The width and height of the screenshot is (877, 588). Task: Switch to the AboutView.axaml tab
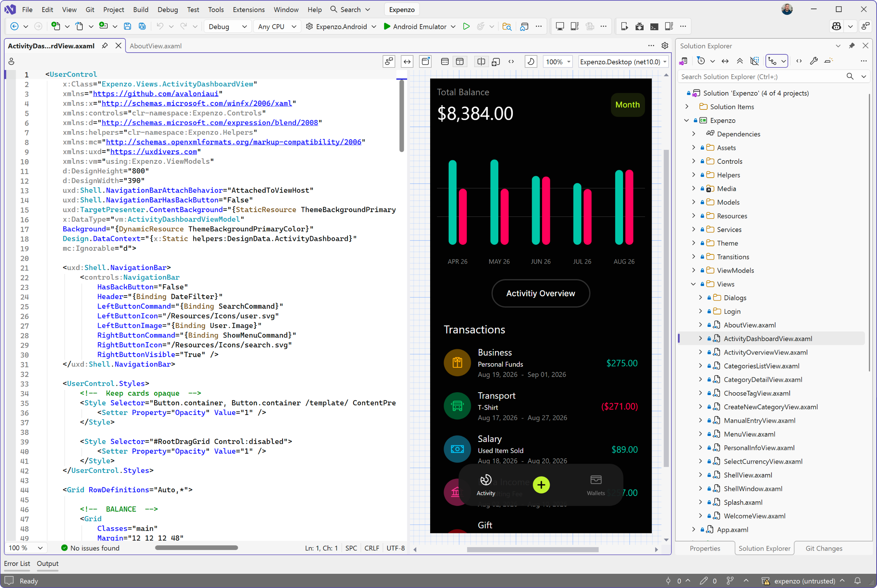coord(156,46)
